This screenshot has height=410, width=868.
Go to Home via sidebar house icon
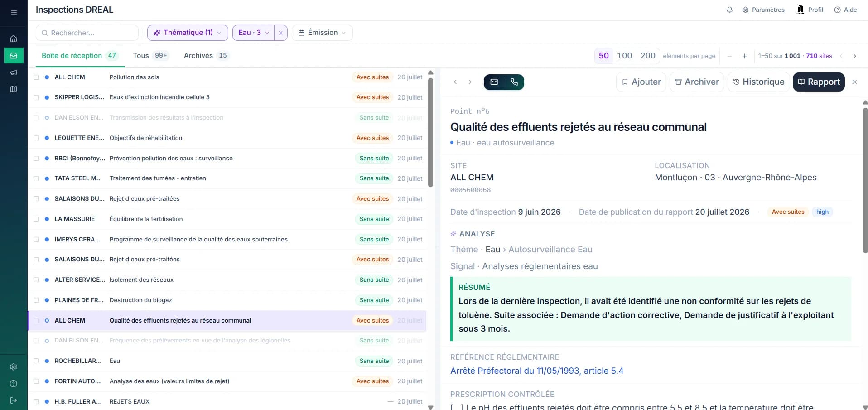point(14,39)
